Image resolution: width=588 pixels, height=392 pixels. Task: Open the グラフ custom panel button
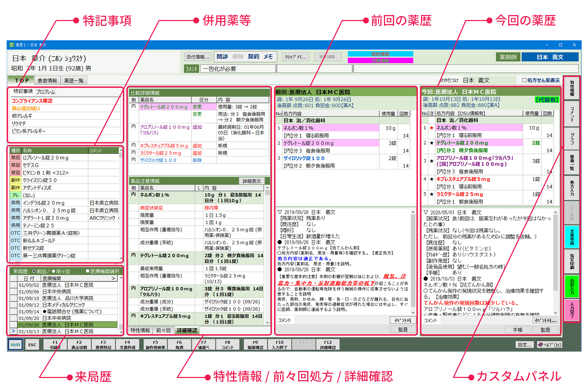tap(572, 139)
